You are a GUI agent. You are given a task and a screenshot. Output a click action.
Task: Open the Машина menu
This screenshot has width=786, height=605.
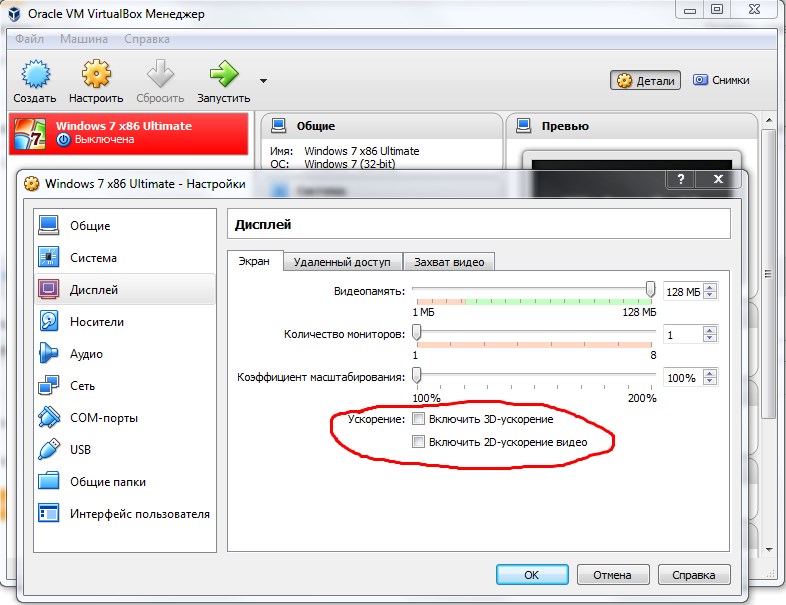pos(84,39)
